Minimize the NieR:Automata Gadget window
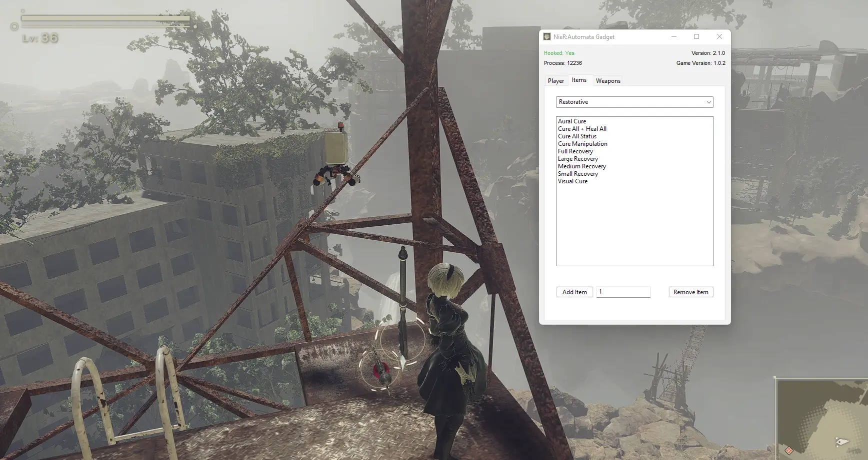Viewport: 868px width, 460px height. tap(673, 36)
